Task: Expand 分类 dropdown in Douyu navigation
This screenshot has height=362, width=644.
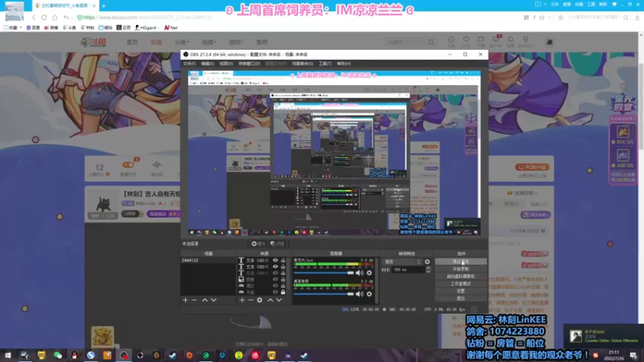Action: pyautogui.click(x=182, y=43)
